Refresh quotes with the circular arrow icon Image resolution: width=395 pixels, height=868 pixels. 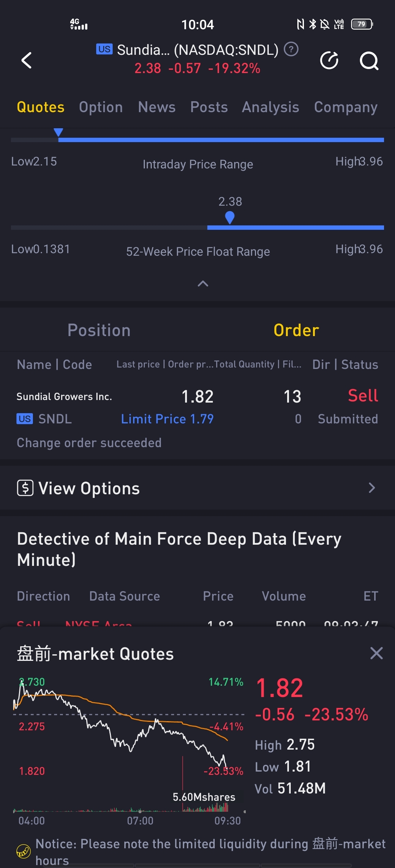coord(329,60)
